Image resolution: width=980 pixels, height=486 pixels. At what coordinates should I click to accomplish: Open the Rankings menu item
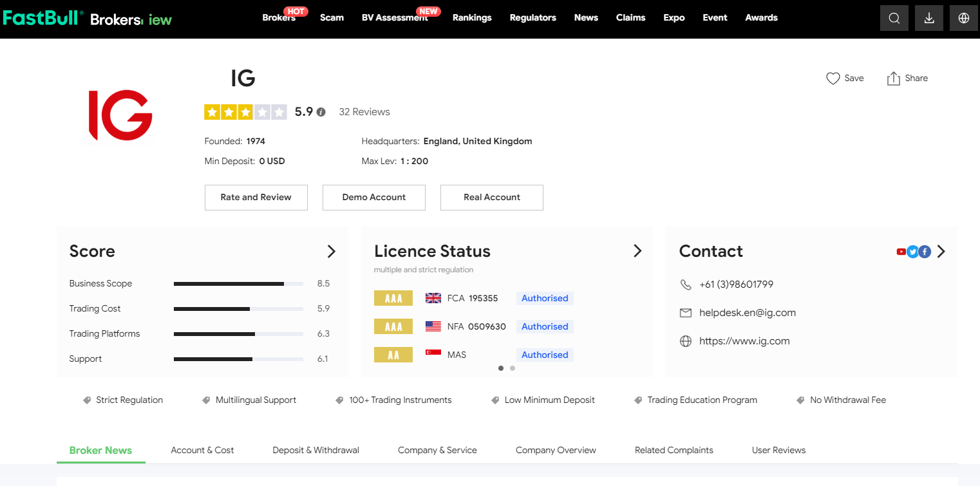click(x=472, y=17)
